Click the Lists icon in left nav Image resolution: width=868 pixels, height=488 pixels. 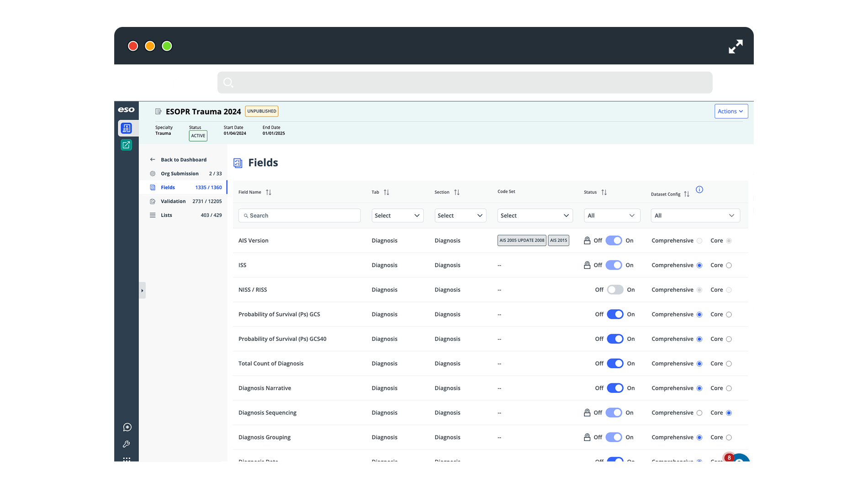(x=153, y=215)
